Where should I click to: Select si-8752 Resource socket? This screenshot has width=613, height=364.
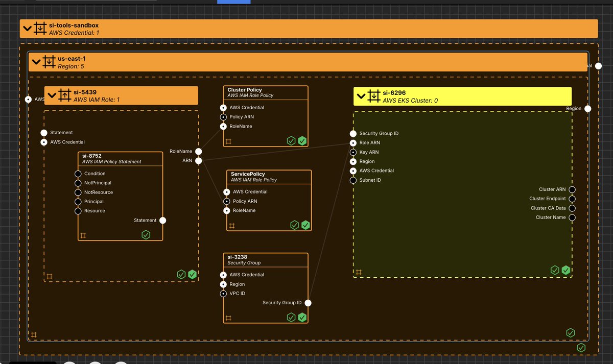pyautogui.click(x=78, y=211)
